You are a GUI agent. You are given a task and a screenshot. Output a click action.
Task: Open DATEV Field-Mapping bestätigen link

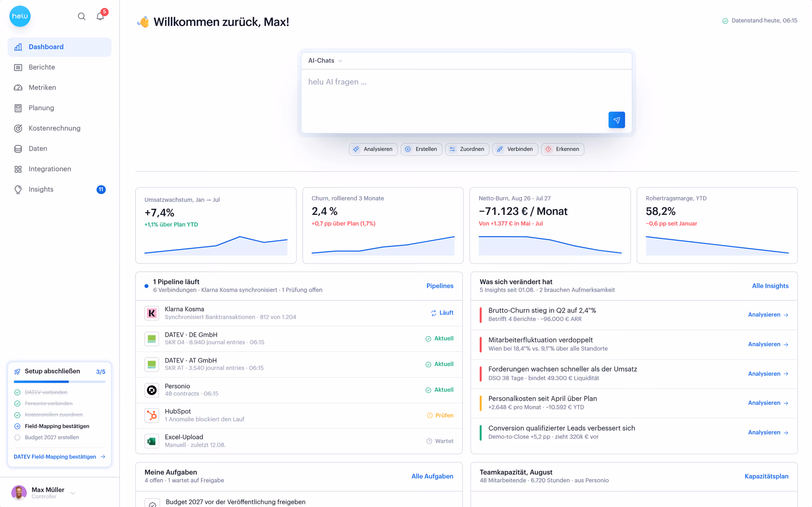[59, 457]
